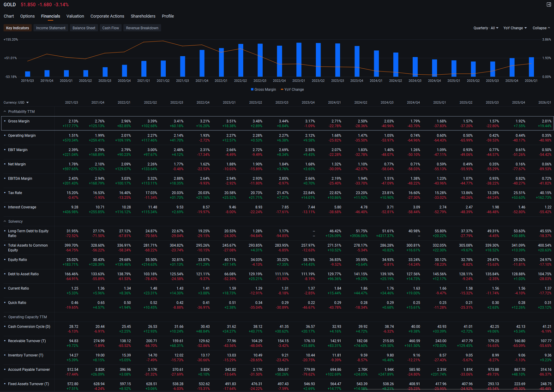Viewport: 554px width, 392px height.
Task: Toggle the Gross Margin legend series in chart
Action: (x=265, y=89)
